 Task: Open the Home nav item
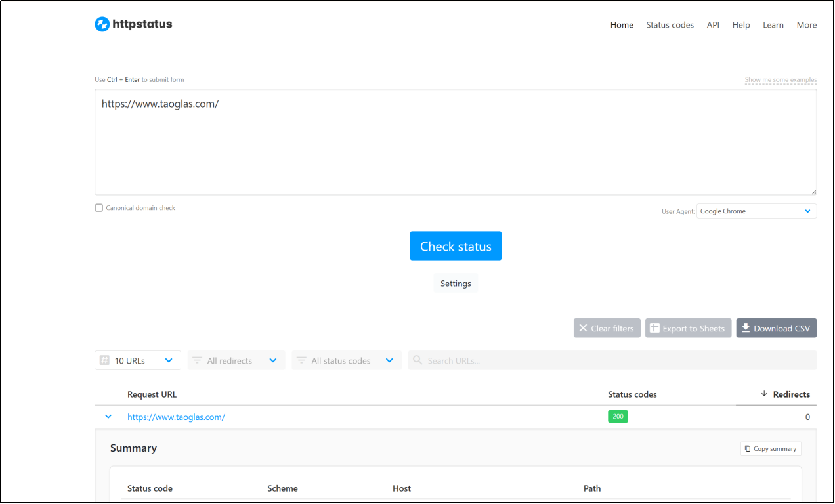[622, 25]
